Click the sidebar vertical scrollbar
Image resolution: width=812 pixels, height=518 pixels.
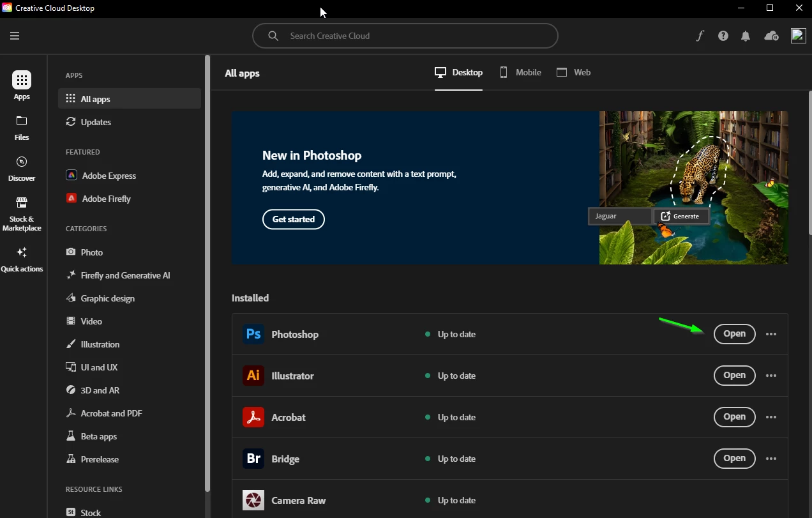tap(207, 273)
